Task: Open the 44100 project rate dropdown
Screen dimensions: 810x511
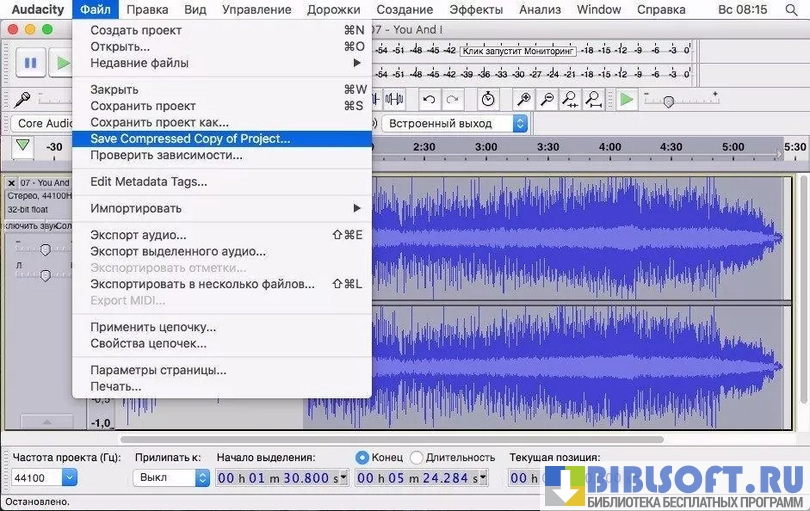Action: [69, 478]
